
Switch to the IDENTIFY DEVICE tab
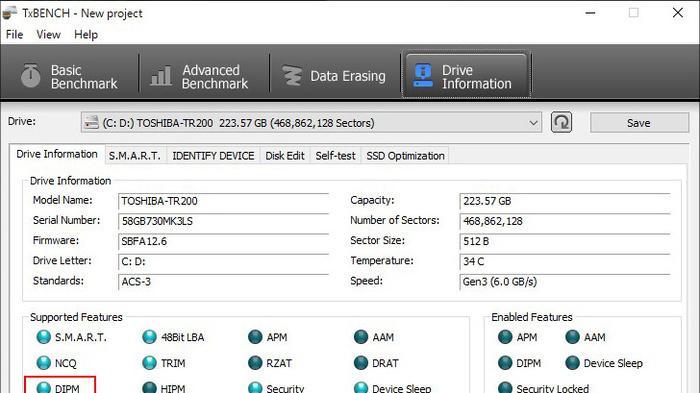(x=213, y=156)
